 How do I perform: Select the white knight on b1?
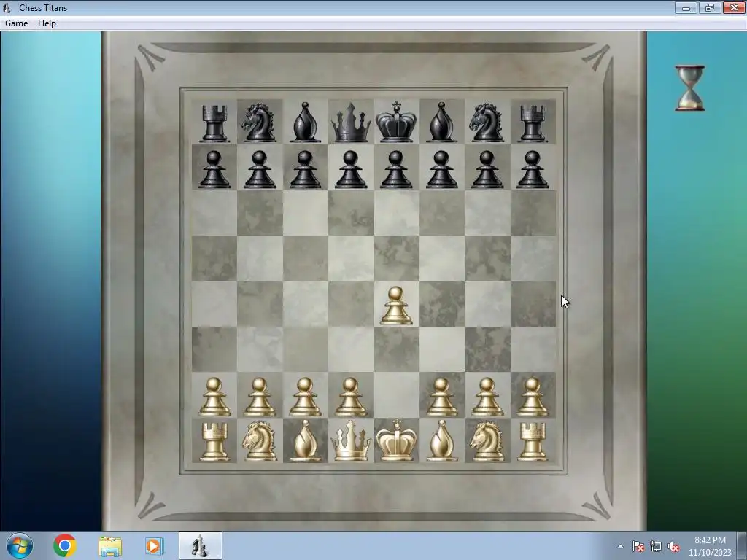pos(259,441)
